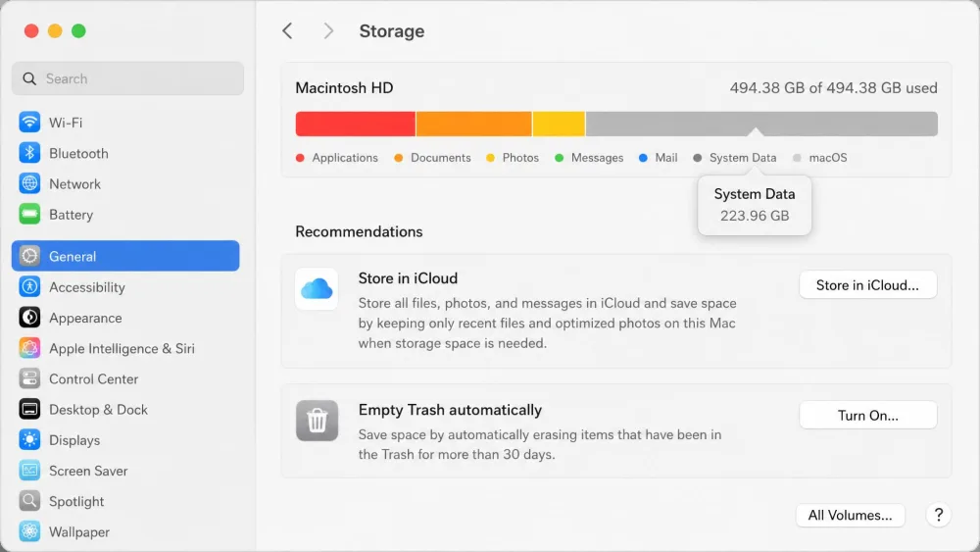Go back with the left chevron
This screenshot has width=980, height=552.
(x=287, y=30)
